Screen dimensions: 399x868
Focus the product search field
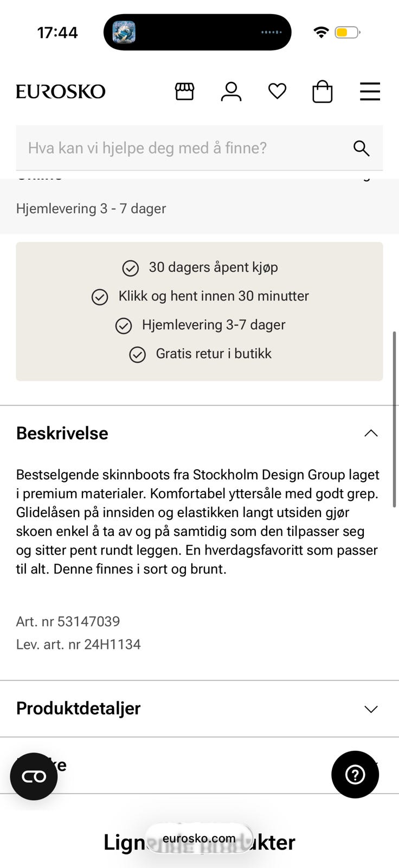[179, 148]
